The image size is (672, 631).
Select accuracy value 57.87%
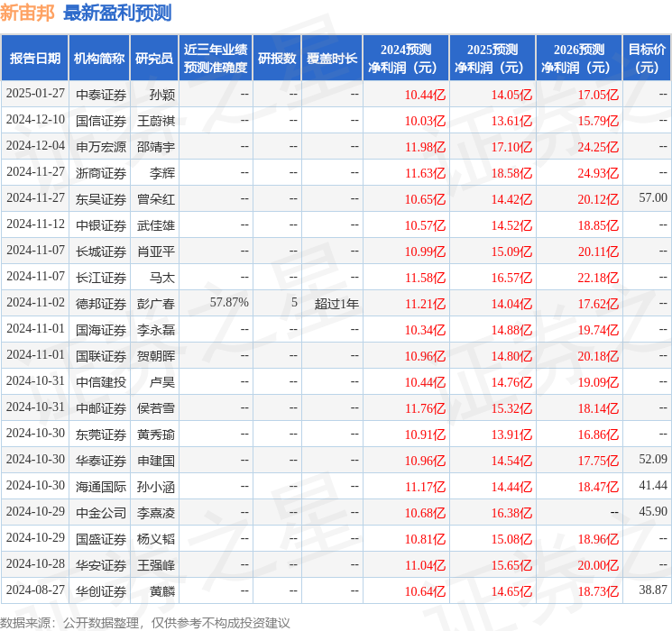pyautogui.click(x=229, y=303)
